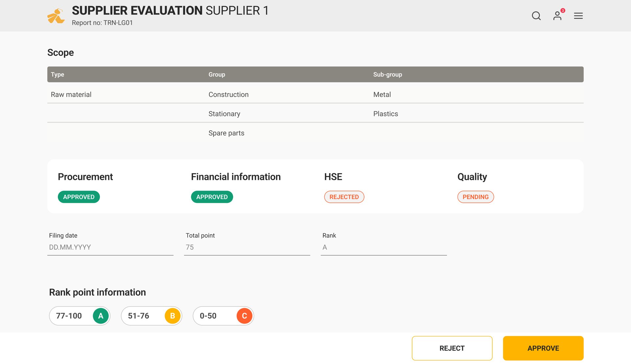631x364 pixels.
Task: Focus the Total point field showing 75
Action: point(247,247)
